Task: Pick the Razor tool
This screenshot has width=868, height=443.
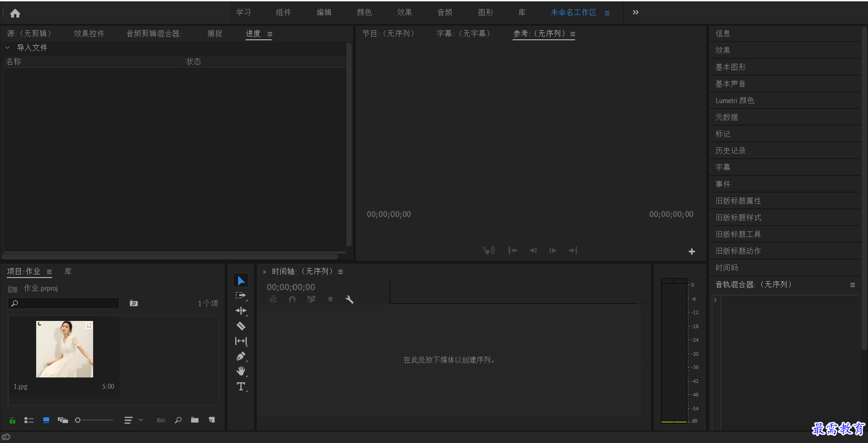Action: 241,326
